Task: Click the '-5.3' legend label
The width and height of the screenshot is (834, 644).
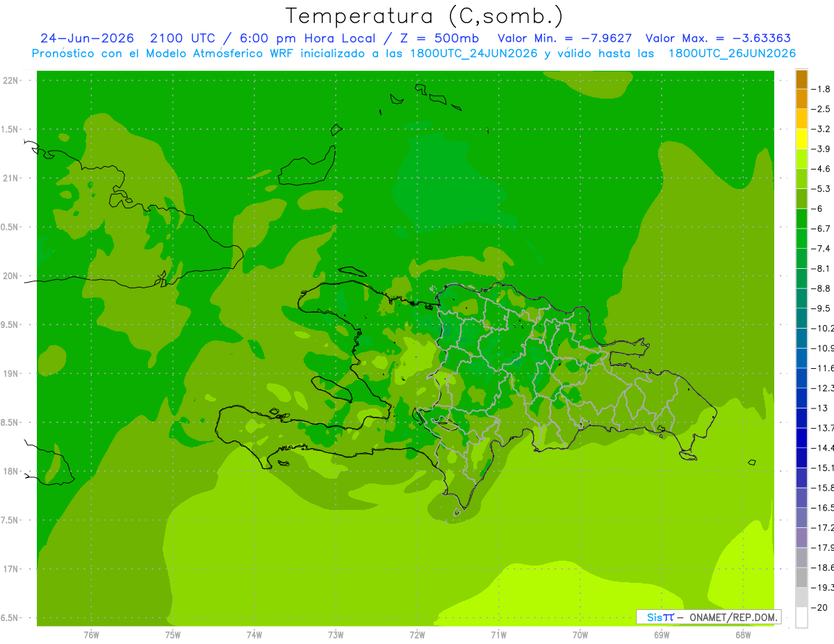Action: point(821,189)
